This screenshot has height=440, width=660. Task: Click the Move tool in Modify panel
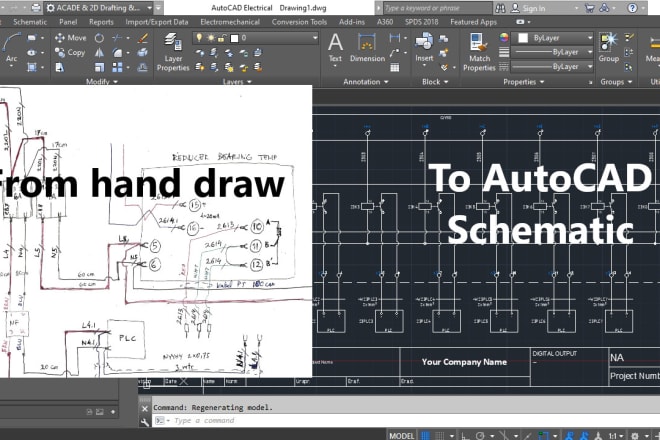pyautogui.click(x=70, y=38)
